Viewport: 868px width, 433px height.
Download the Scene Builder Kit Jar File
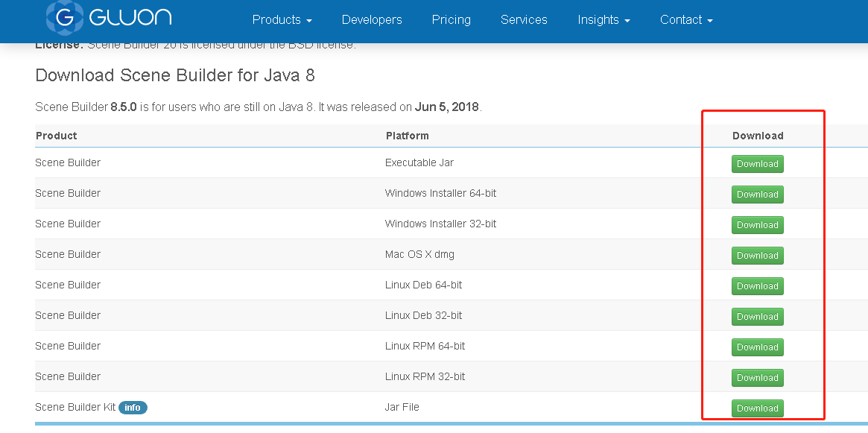757,408
